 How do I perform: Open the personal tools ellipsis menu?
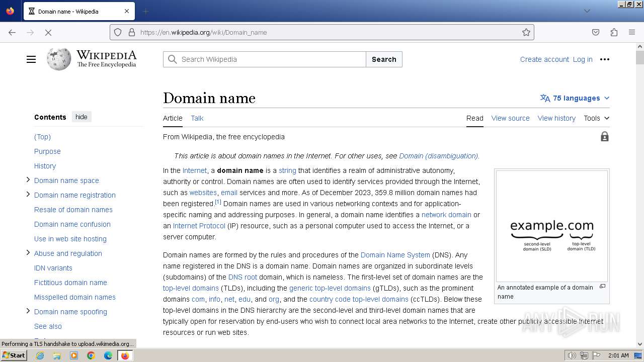tap(605, 59)
